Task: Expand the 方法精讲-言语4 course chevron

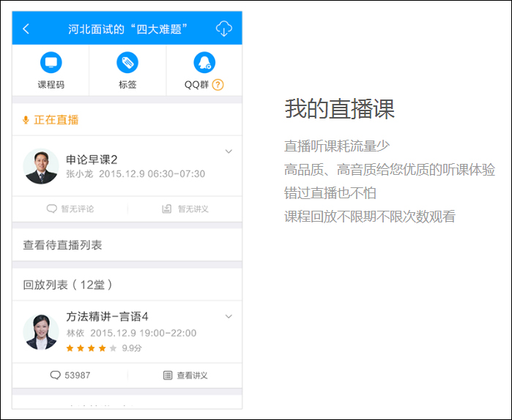Action: tap(229, 317)
